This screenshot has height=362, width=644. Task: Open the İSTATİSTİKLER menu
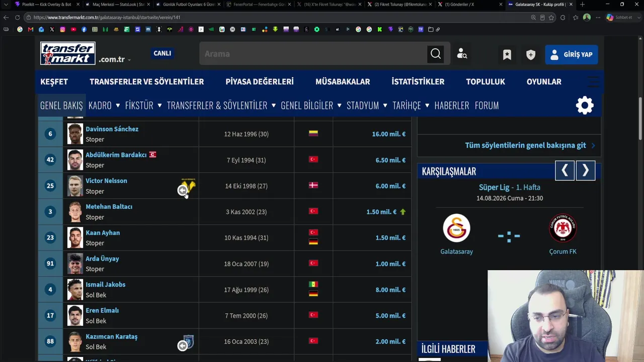418,81
